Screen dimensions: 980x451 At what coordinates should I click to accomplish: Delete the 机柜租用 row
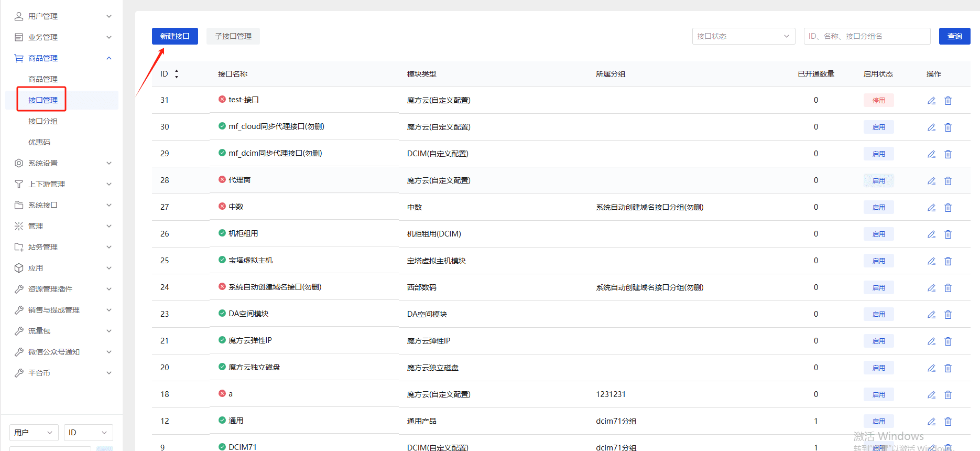948,234
